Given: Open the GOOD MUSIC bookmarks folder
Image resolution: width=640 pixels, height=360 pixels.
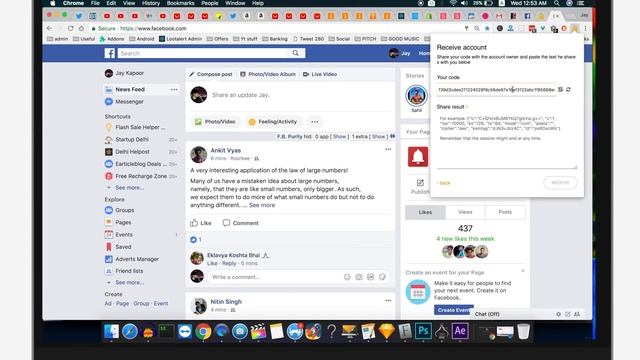Looking at the screenshot, I should 400,39.
